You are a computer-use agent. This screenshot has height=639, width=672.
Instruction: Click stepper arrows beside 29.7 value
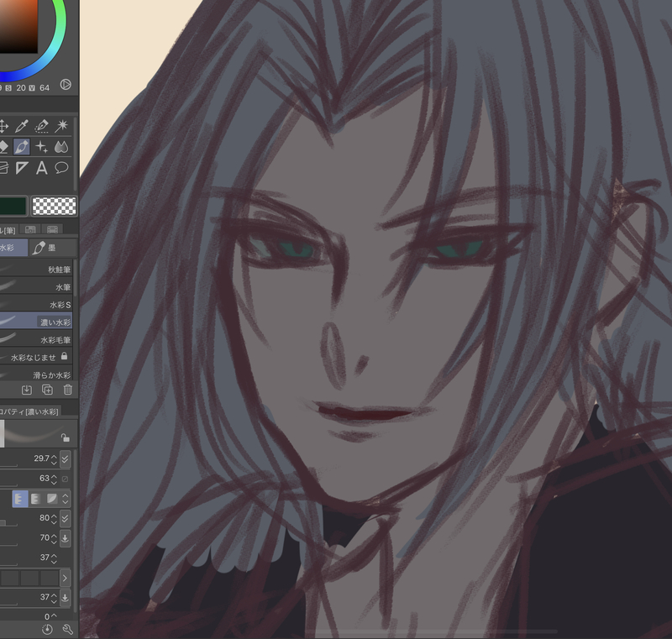(x=54, y=459)
